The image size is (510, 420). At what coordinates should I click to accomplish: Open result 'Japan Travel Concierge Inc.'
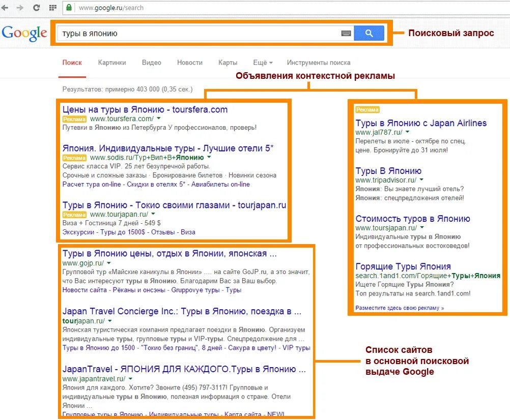coord(182,311)
